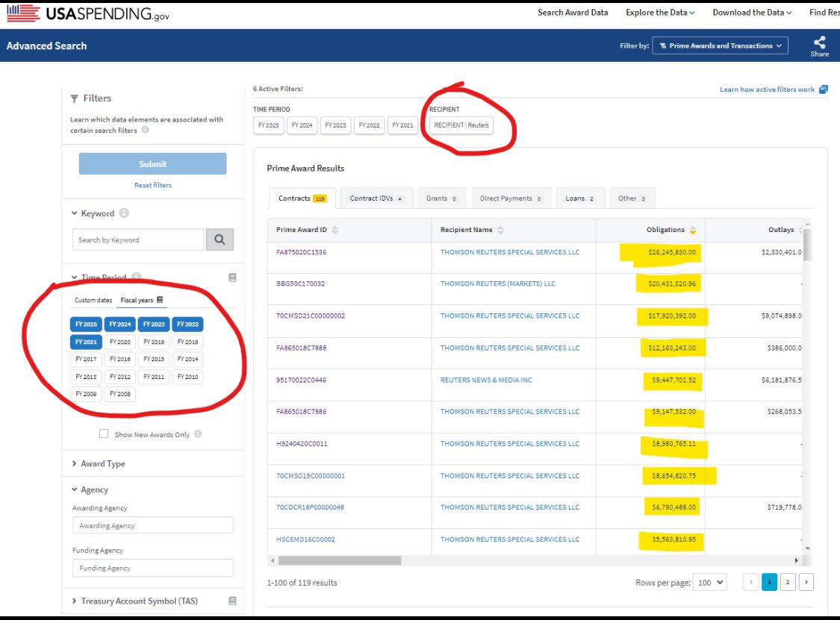Click the info icon beside search filters text
This screenshot has width=840, height=620.
tap(145, 130)
